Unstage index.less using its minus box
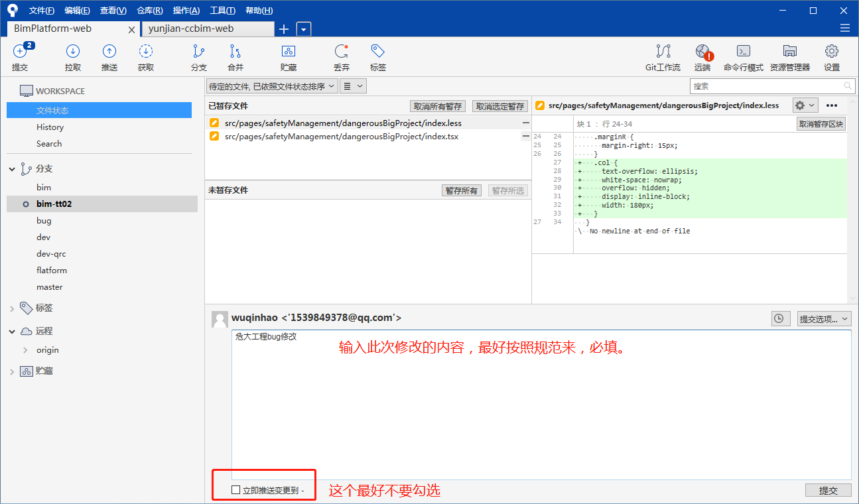Screen dimensions: 859x504 pos(526,123)
